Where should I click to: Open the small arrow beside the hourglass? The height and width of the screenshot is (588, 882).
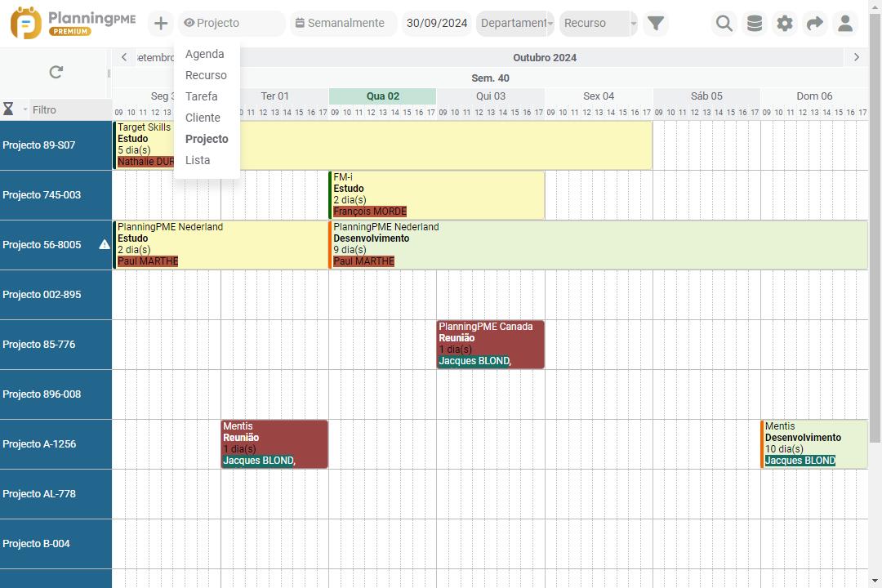point(25,109)
